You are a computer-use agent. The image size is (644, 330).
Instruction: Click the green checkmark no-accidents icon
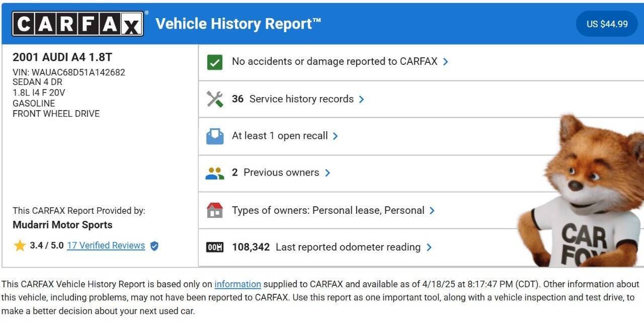coord(215,62)
